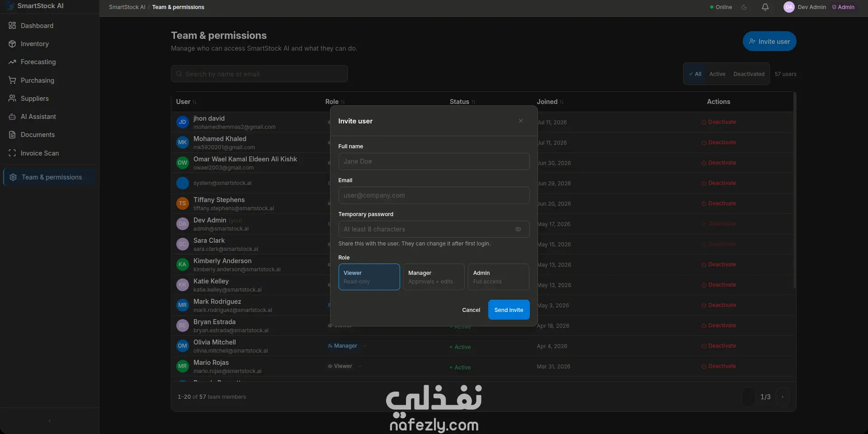Click the email "system@smartstock.ai"
This screenshot has height=434, width=868.
[x=222, y=183]
